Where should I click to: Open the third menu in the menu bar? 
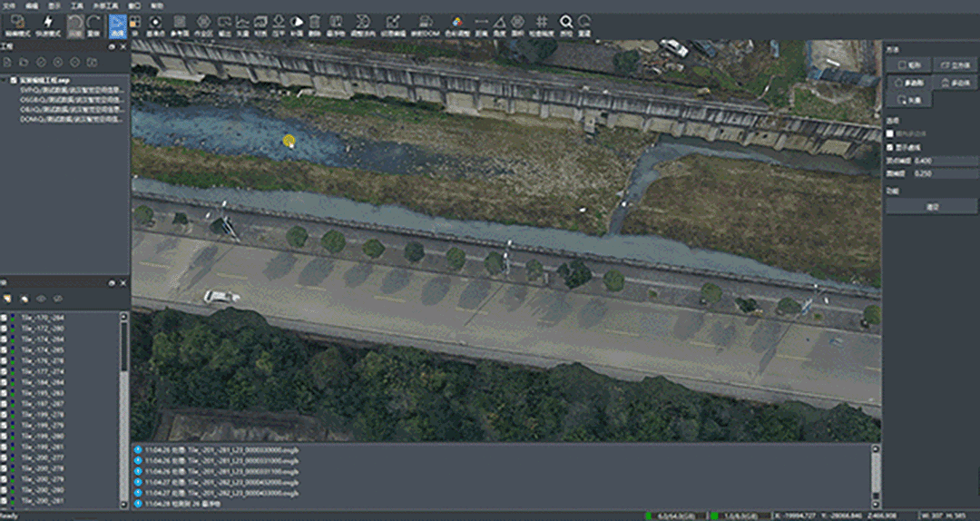tap(56, 5)
